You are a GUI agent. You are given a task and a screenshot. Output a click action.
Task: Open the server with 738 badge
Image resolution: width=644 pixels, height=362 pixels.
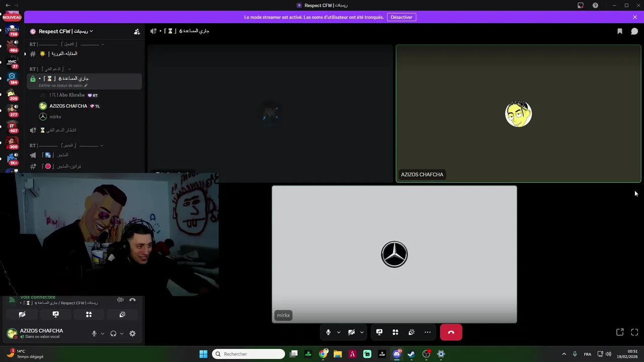12,30
